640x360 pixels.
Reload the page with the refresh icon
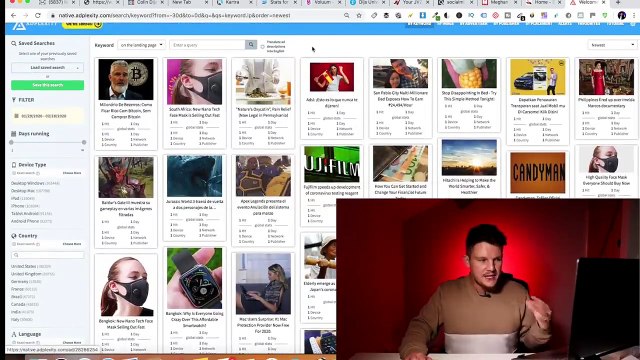tap(38, 16)
